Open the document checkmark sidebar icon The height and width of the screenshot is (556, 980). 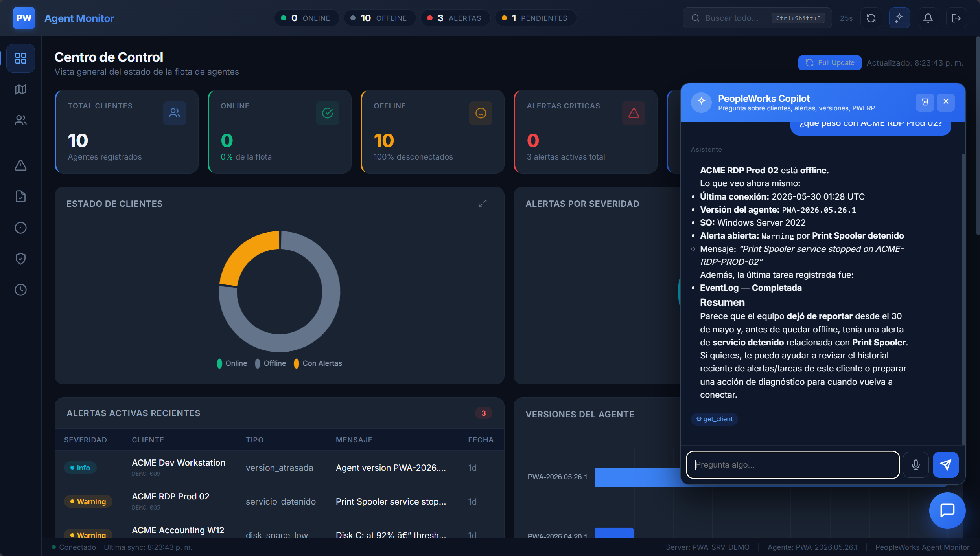point(20,196)
